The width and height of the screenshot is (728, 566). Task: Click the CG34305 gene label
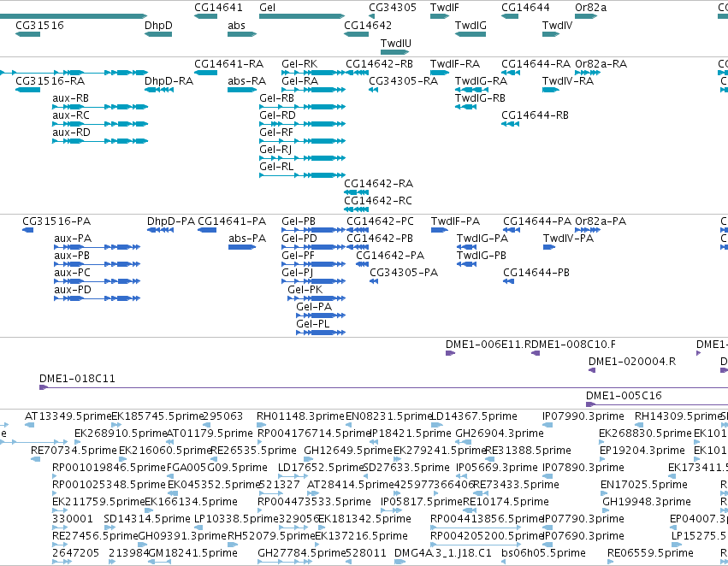click(x=393, y=8)
